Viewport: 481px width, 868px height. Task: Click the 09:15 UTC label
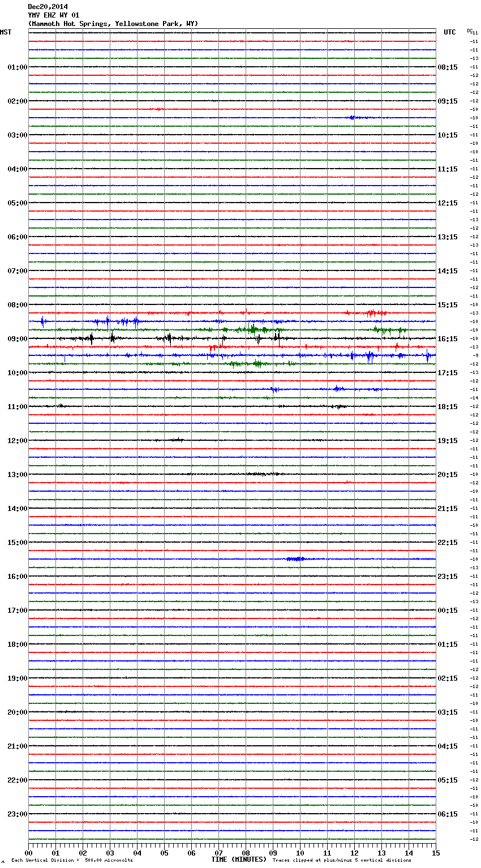pos(448,101)
